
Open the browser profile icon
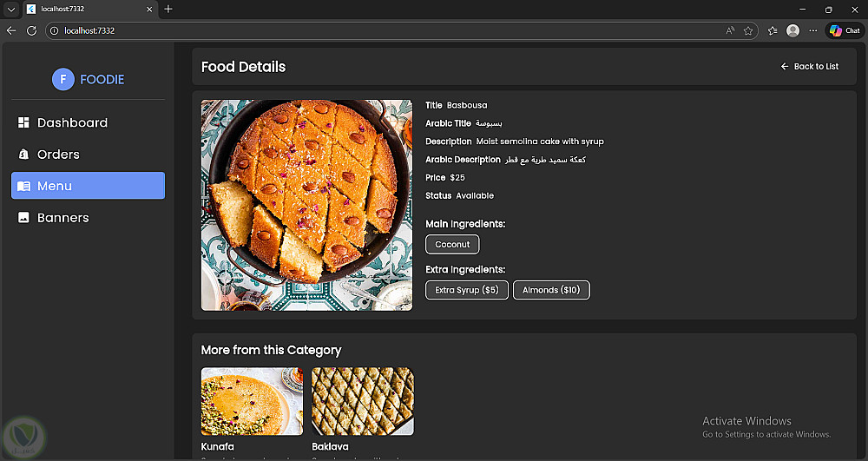[x=792, y=30]
